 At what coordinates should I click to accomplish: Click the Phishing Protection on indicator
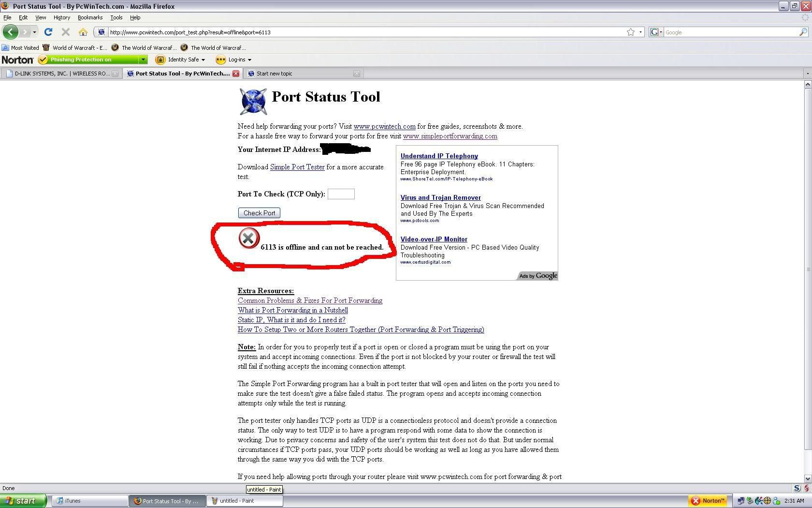(x=89, y=60)
